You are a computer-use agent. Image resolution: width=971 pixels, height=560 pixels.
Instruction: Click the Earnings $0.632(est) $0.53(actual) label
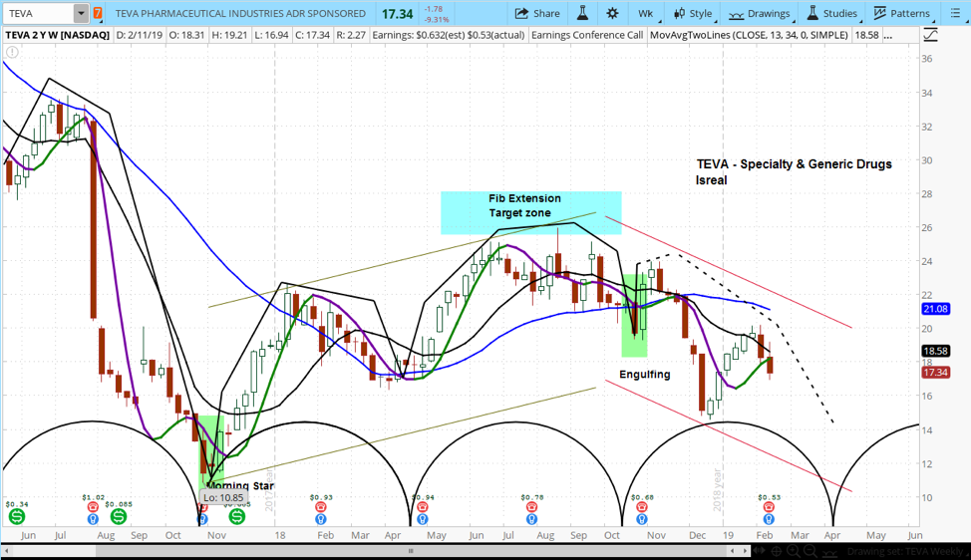(449, 35)
